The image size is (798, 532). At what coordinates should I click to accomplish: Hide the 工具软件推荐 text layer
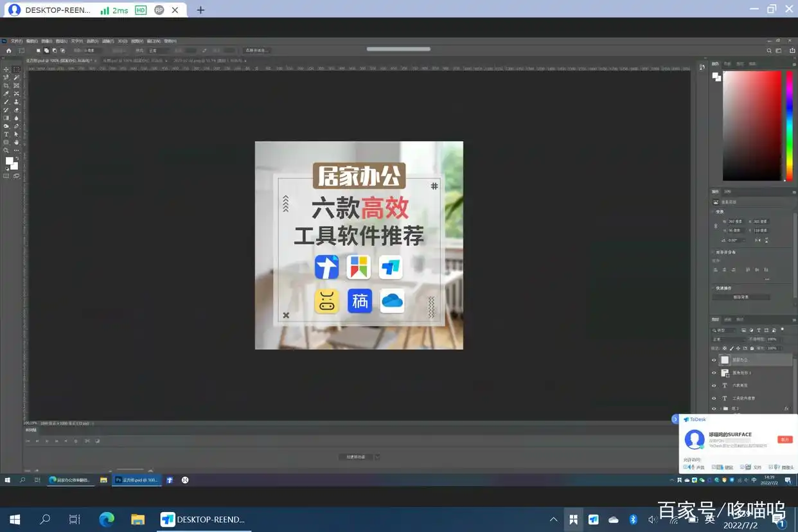click(x=714, y=398)
